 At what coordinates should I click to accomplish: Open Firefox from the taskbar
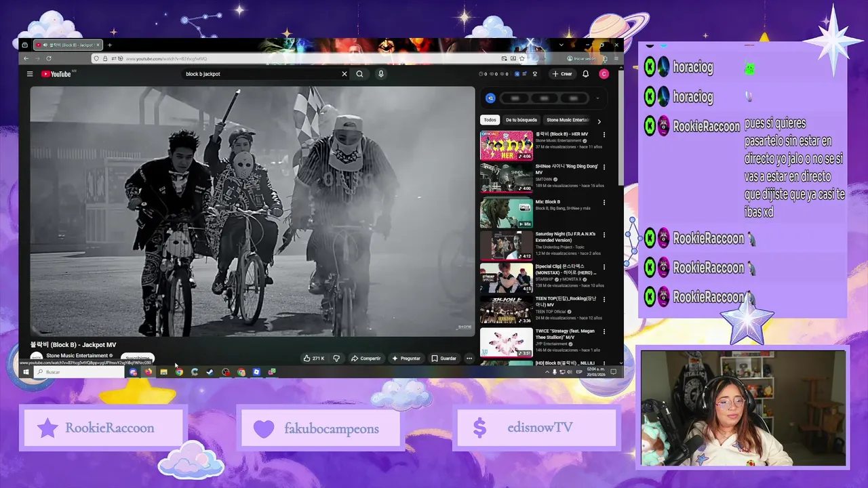[148, 372]
